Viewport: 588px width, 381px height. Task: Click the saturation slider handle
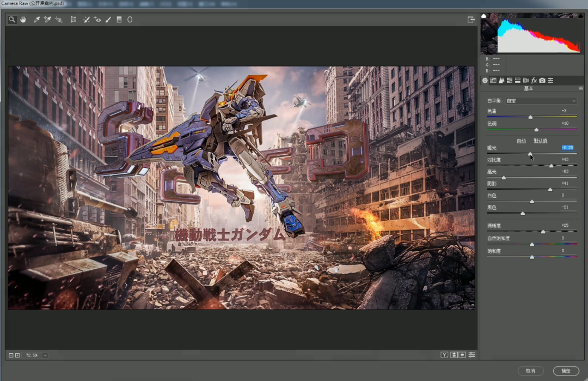click(532, 257)
